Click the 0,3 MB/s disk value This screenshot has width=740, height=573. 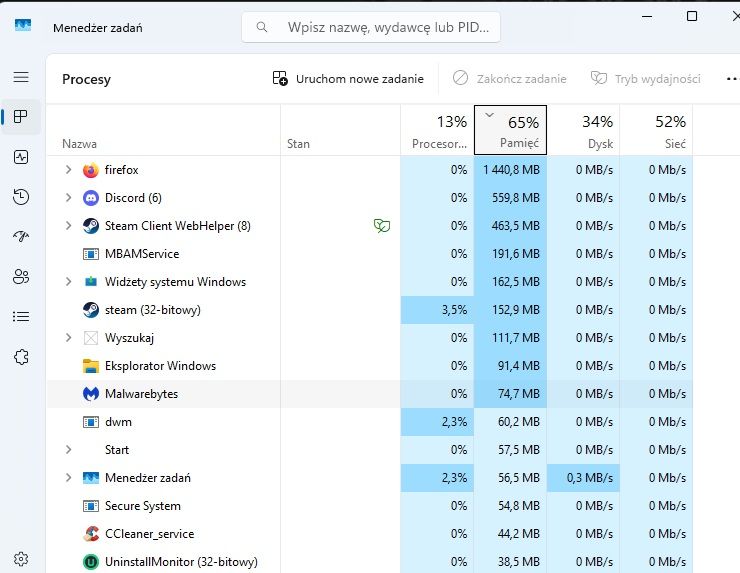(x=590, y=478)
